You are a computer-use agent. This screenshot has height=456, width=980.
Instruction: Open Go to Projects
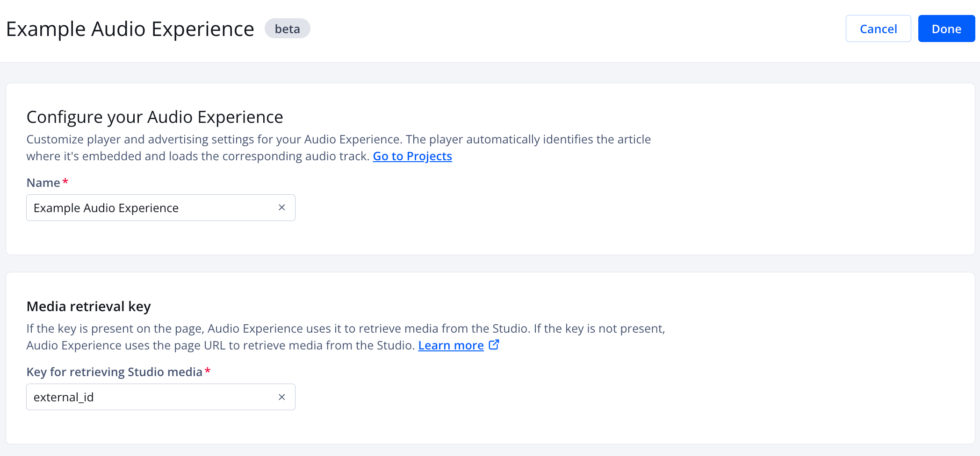(x=412, y=156)
